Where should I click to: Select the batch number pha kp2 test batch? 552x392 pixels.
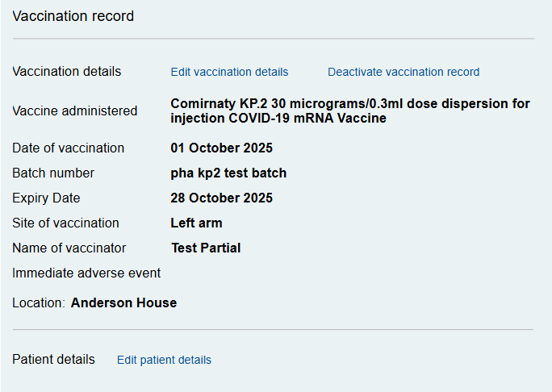coord(228,173)
